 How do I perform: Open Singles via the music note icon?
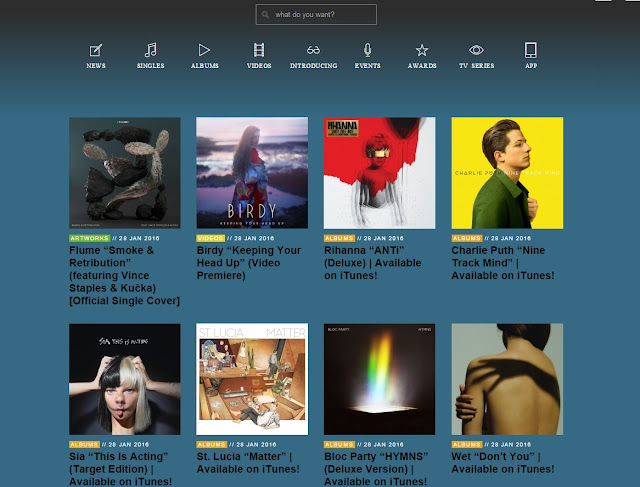[151, 50]
